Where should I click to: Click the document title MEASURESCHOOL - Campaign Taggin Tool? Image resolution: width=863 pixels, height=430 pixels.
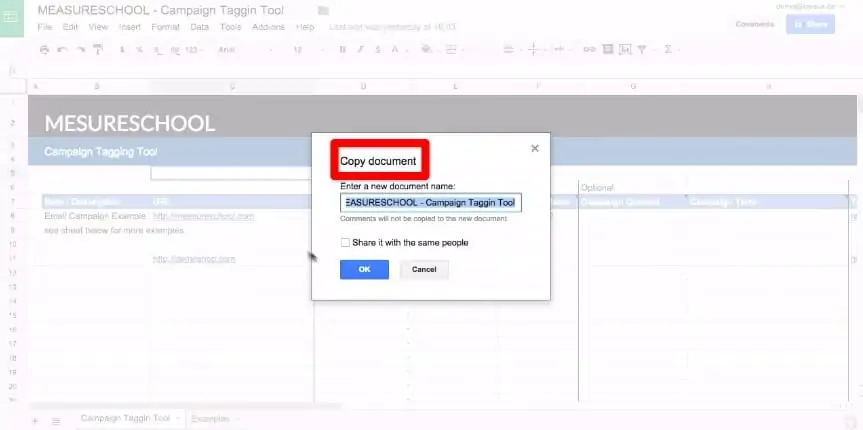click(160, 10)
